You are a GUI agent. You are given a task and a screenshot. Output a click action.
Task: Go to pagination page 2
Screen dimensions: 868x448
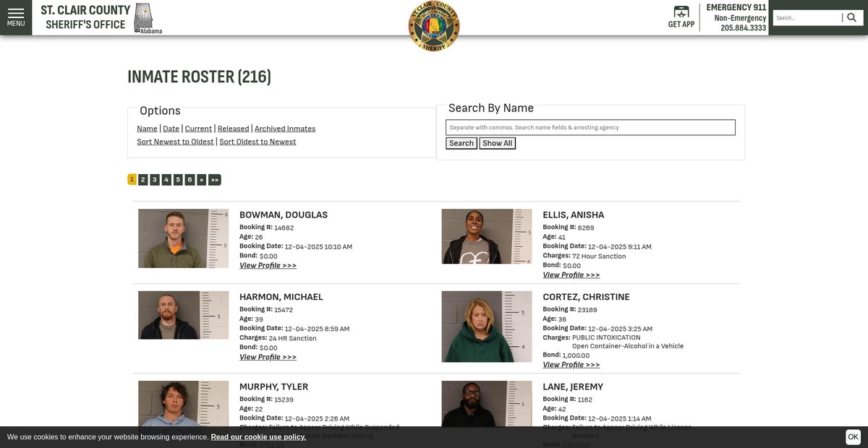coord(143,179)
